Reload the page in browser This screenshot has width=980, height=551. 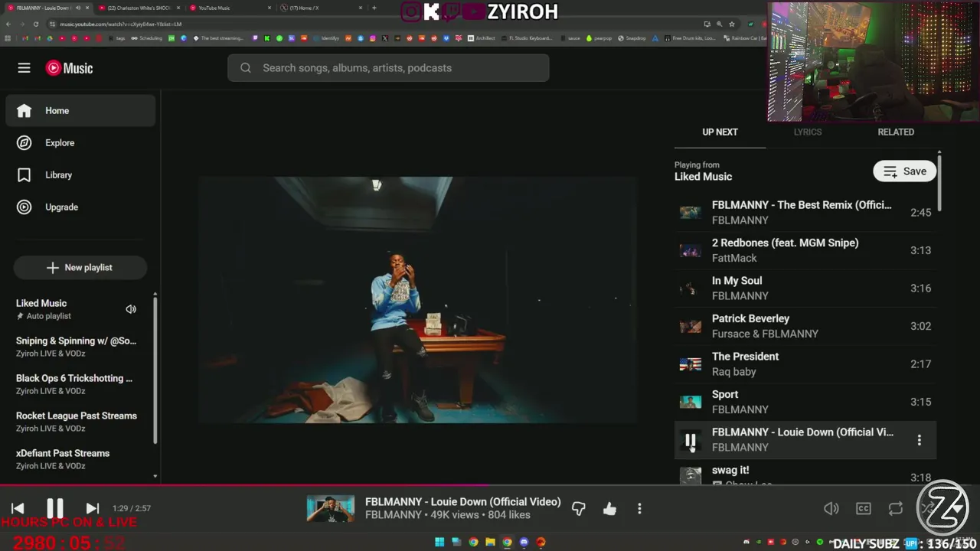click(35, 24)
